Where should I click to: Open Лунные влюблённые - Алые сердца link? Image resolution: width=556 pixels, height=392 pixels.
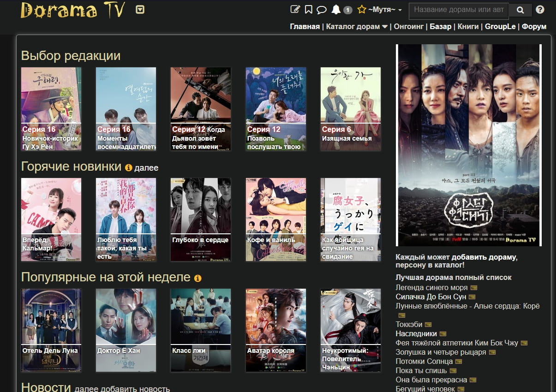coord(468,306)
